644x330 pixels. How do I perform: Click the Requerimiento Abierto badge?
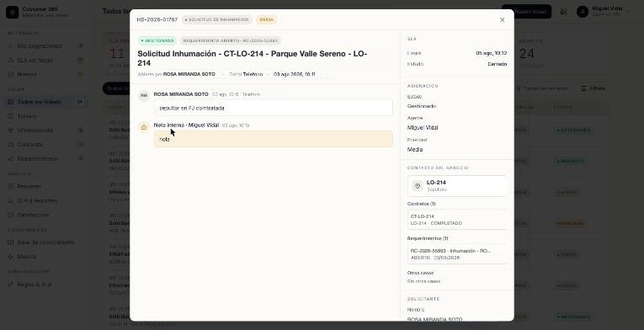[x=231, y=40]
